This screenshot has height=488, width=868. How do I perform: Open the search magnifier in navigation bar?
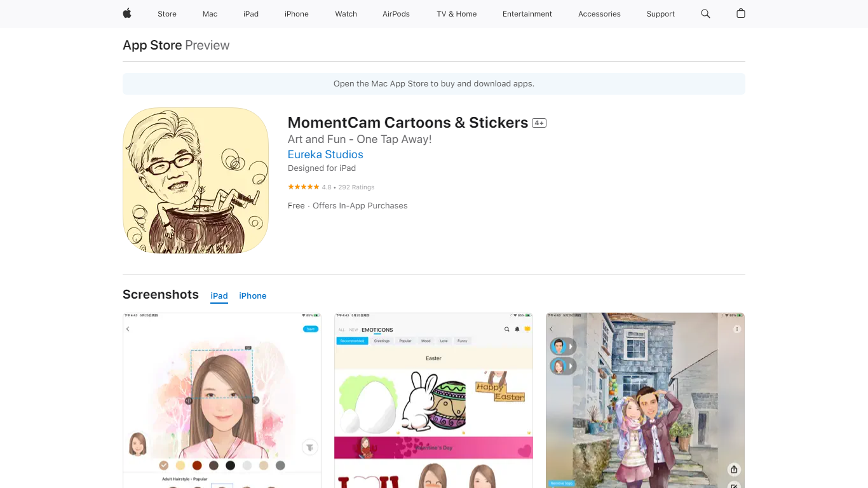pos(705,13)
